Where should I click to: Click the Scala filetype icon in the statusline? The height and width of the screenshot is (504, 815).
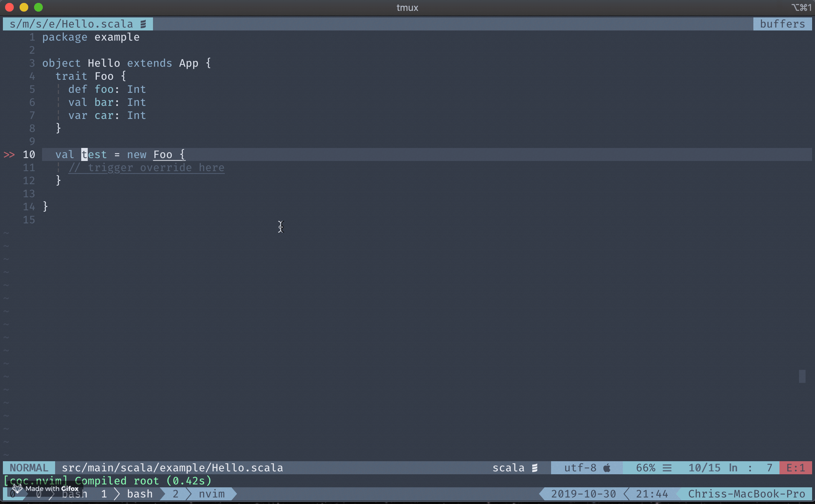pos(535,468)
